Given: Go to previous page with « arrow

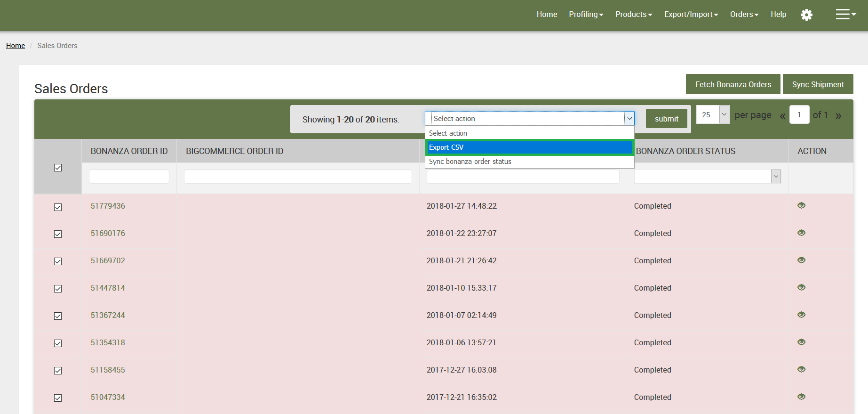Looking at the screenshot, I should [x=782, y=116].
